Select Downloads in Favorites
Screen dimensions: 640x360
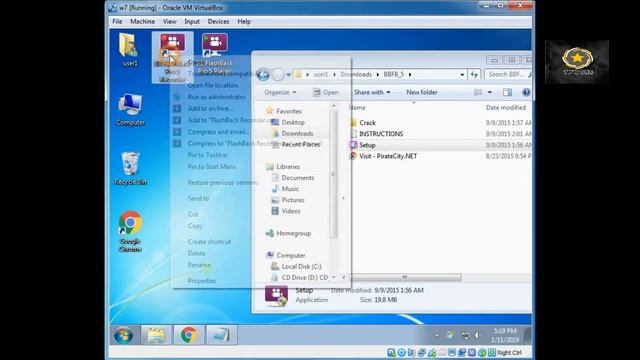pyautogui.click(x=297, y=133)
